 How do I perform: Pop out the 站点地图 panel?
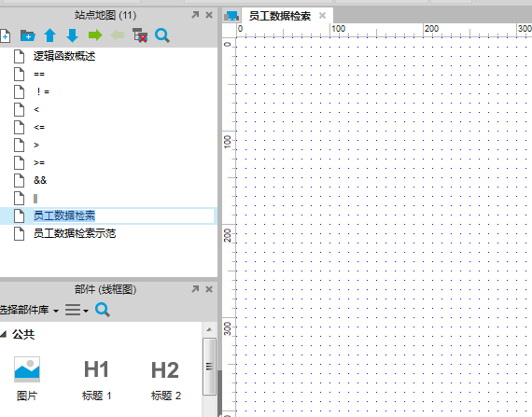pyautogui.click(x=195, y=15)
